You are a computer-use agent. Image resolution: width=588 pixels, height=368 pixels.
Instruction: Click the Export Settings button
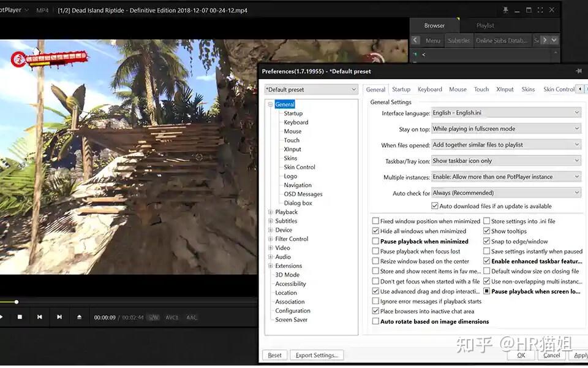[x=317, y=355]
